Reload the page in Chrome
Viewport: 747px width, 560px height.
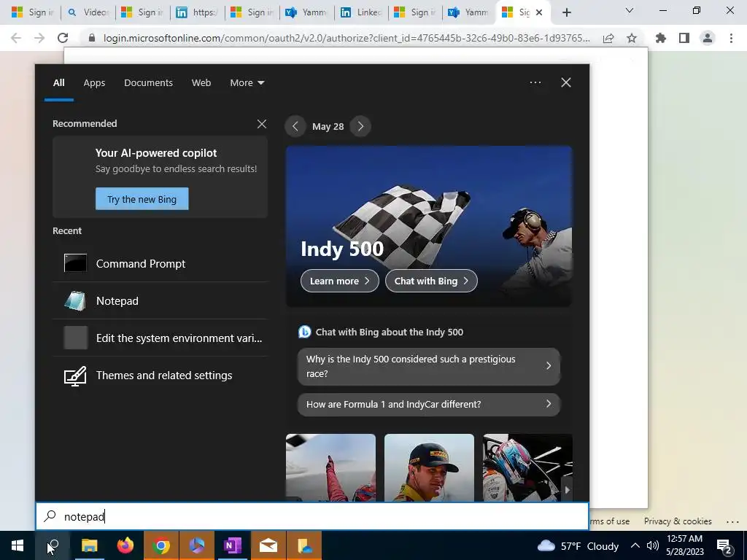tap(63, 38)
